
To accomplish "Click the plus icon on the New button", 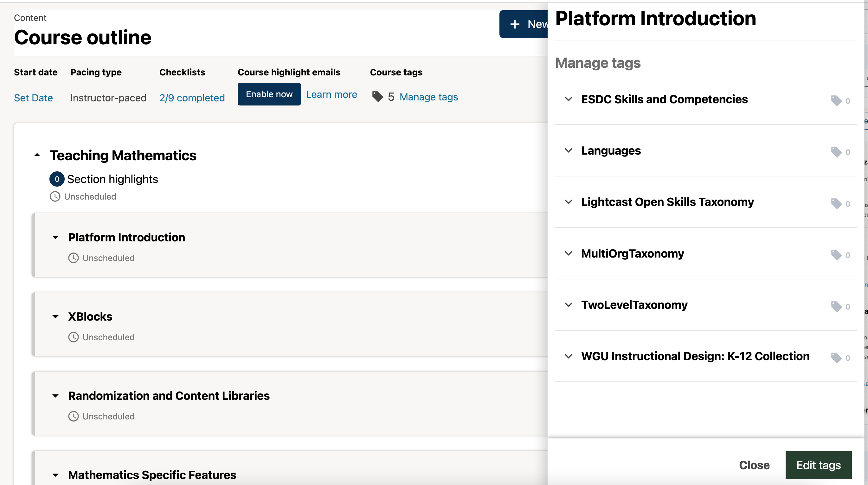I will coord(515,24).
